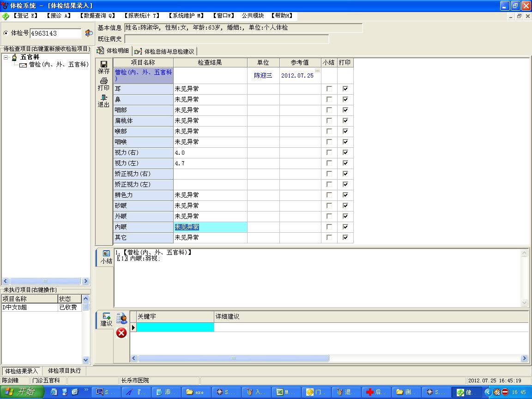Click the 建议 suggestion icon button
This screenshot has width=532, height=399.
(x=106, y=316)
